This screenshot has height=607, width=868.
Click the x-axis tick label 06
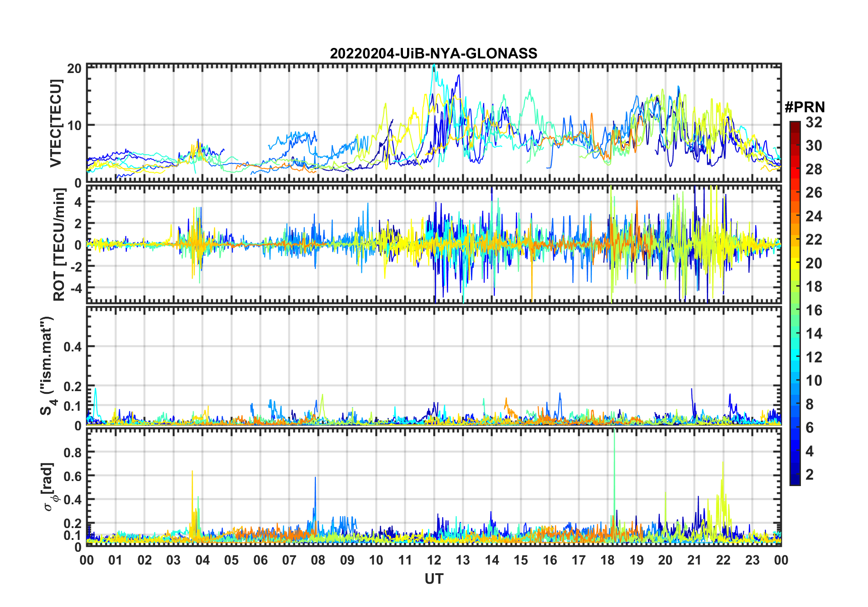point(260,560)
